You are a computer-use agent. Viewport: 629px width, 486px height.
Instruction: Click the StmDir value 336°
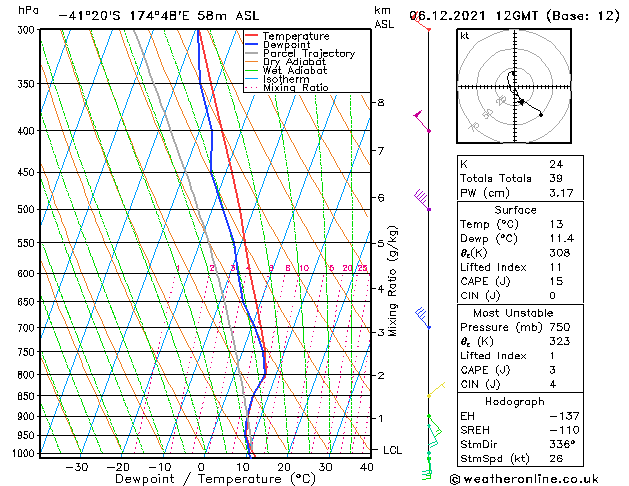point(563,445)
